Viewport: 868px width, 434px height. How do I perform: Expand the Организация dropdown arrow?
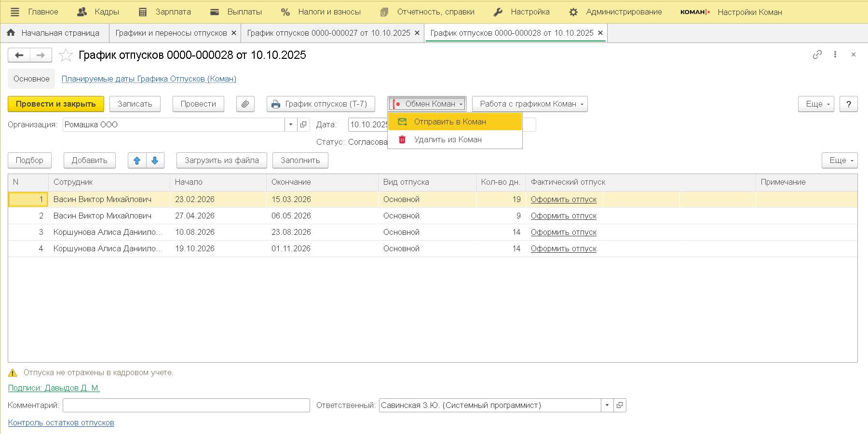click(x=290, y=125)
